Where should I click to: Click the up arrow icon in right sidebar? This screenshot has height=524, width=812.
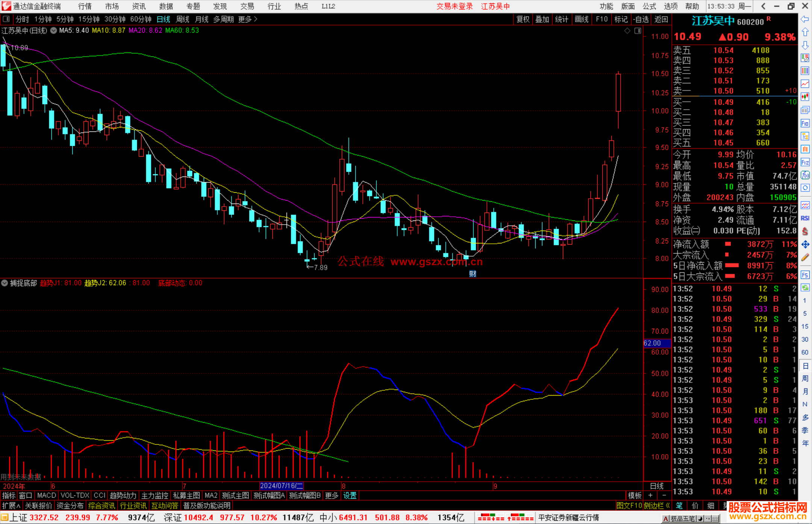point(805,32)
